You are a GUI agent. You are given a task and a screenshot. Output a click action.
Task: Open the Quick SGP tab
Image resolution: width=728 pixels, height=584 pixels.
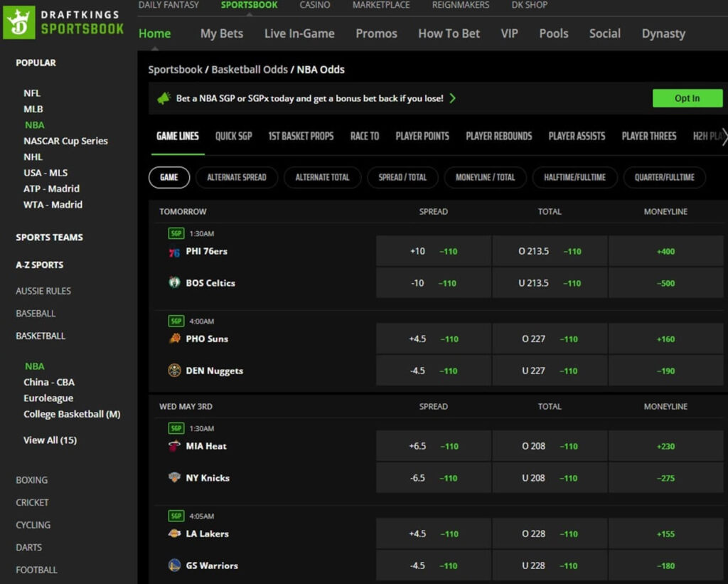pos(233,136)
